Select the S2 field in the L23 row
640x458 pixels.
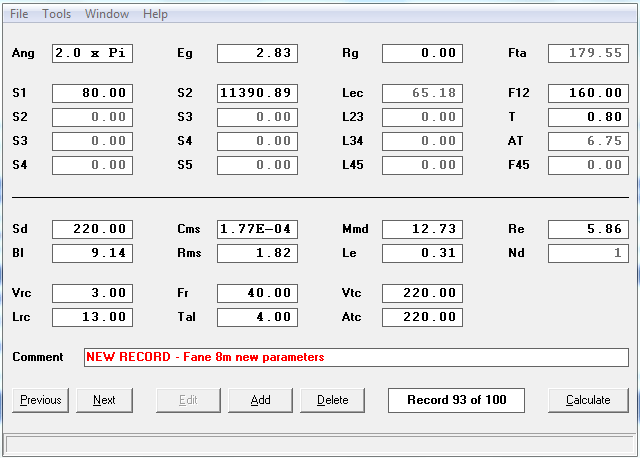pos(92,117)
